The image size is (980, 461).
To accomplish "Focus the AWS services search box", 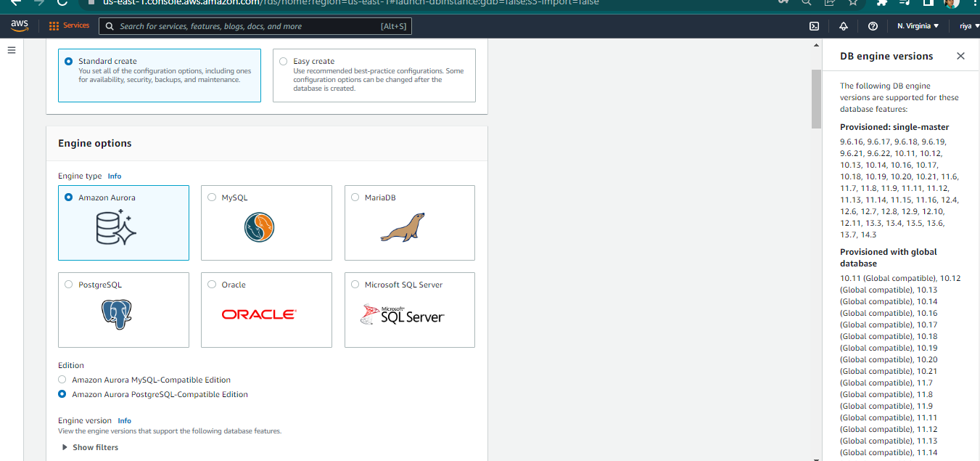I will coord(254,26).
